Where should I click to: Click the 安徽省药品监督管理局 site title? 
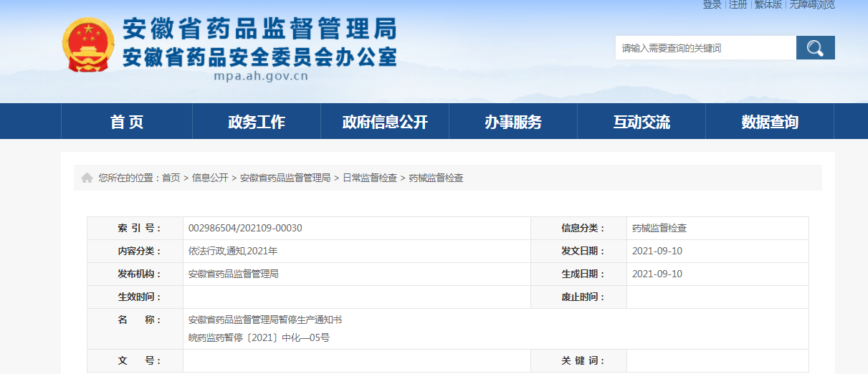(259, 29)
